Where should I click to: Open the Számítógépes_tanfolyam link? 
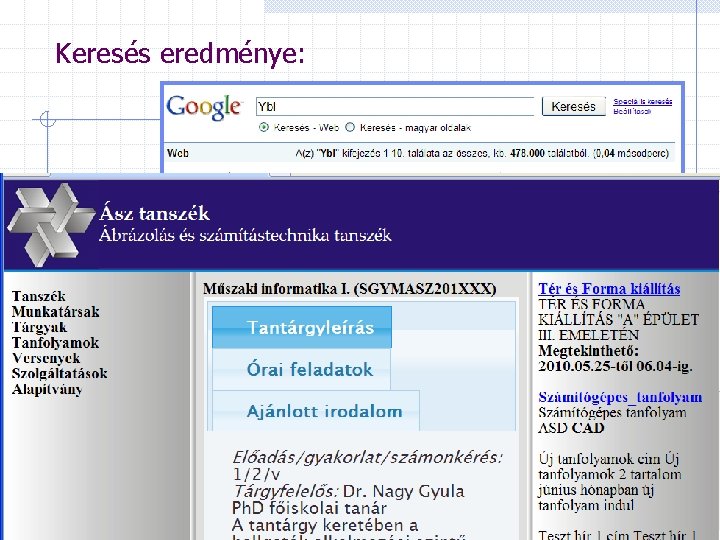pos(620,397)
